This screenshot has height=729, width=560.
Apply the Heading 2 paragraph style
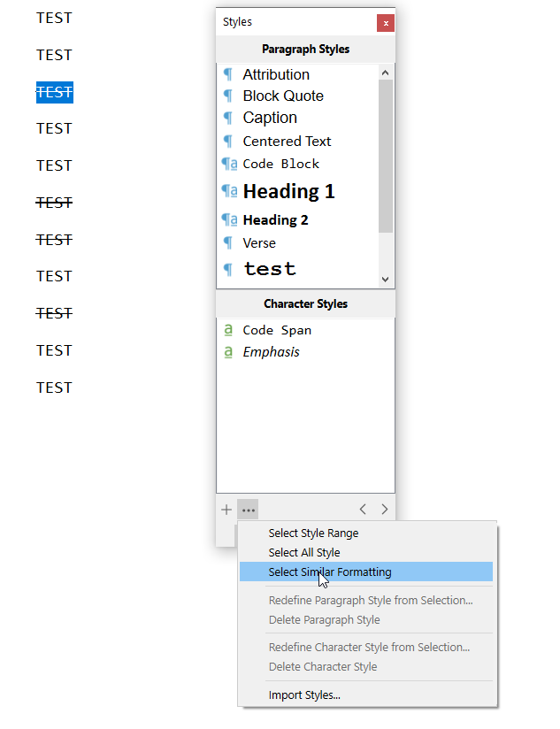coord(275,220)
